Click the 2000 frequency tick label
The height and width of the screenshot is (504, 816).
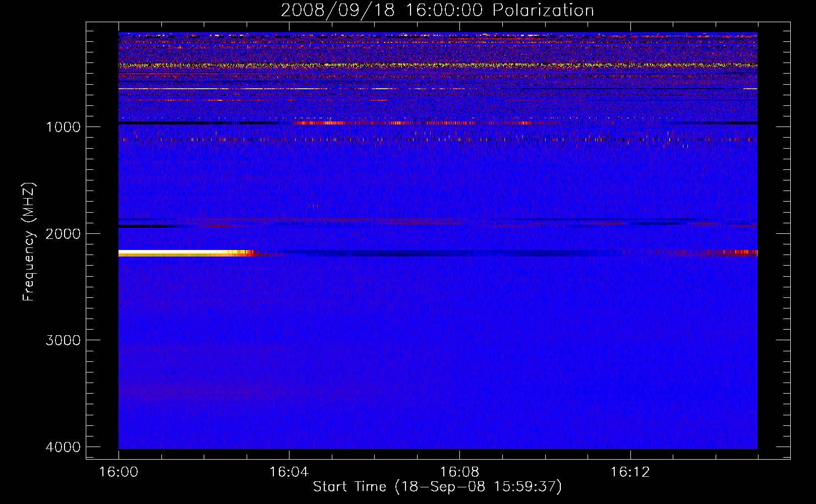point(63,234)
